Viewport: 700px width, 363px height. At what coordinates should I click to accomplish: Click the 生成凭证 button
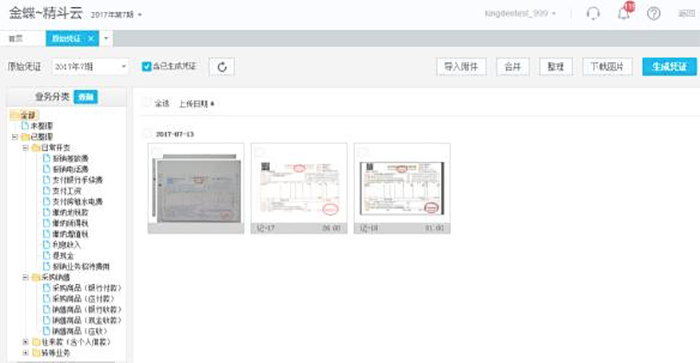[669, 67]
